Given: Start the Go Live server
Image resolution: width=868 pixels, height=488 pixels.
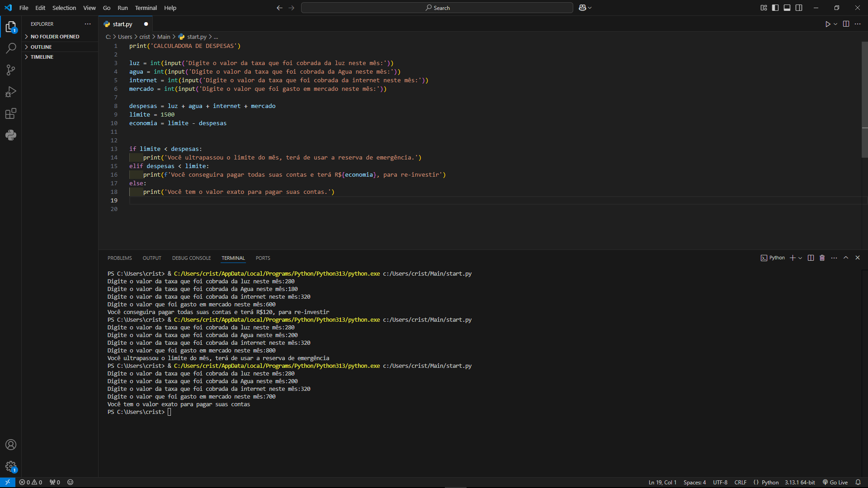Looking at the screenshot, I should pyautogui.click(x=835, y=482).
